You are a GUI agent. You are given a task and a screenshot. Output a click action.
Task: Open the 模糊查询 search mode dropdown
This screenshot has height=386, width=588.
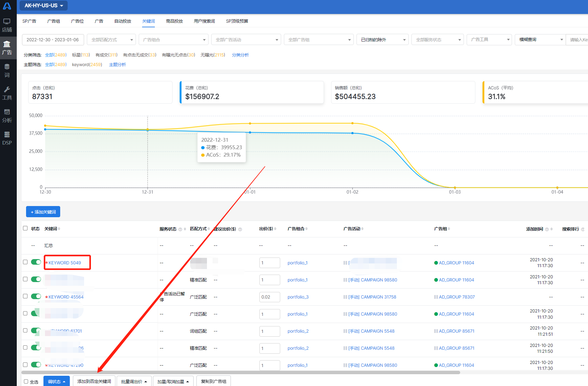[540, 40]
